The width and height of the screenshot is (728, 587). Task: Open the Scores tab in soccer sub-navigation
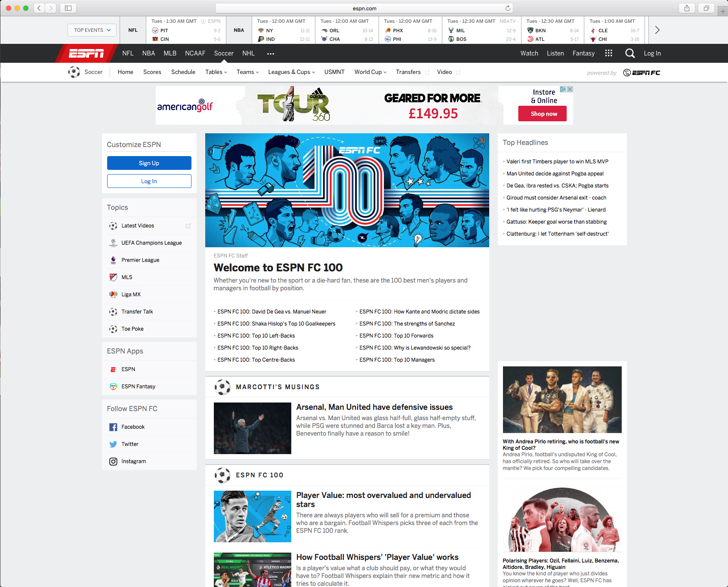tap(152, 72)
